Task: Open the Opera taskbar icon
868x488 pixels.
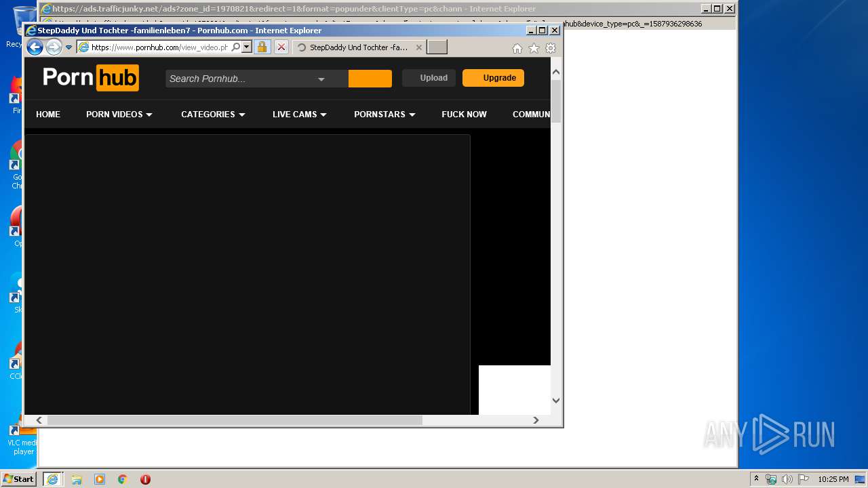Action: [145, 479]
